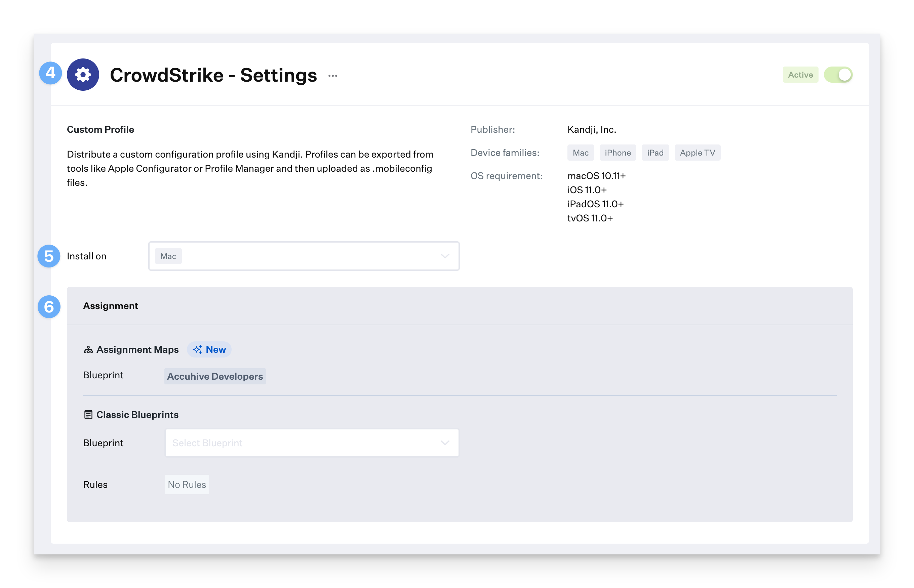Click step 5 numbered marker

(49, 256)
